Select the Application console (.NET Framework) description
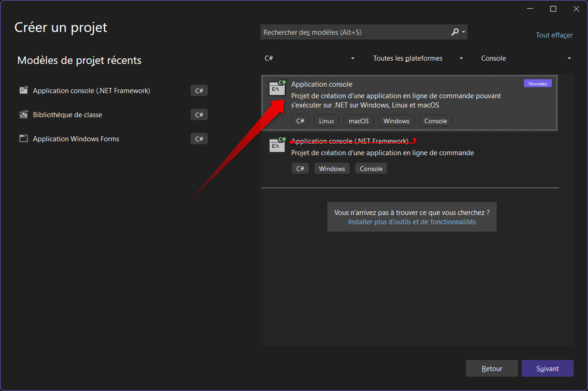The width and height of the screenshot is (588, 391). [382, 153]
